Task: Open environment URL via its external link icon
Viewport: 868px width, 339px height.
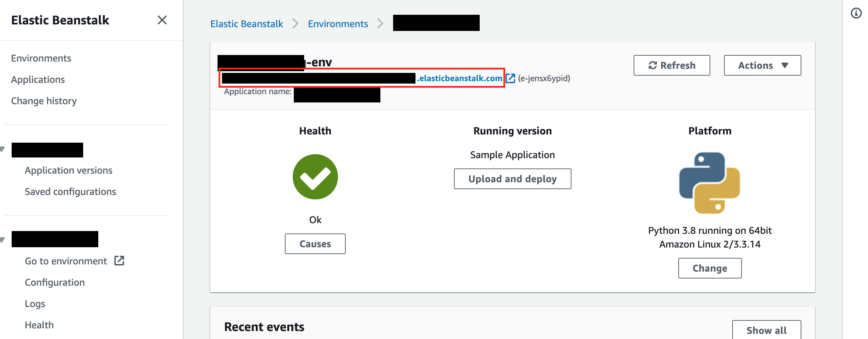Action: (511, 78)
